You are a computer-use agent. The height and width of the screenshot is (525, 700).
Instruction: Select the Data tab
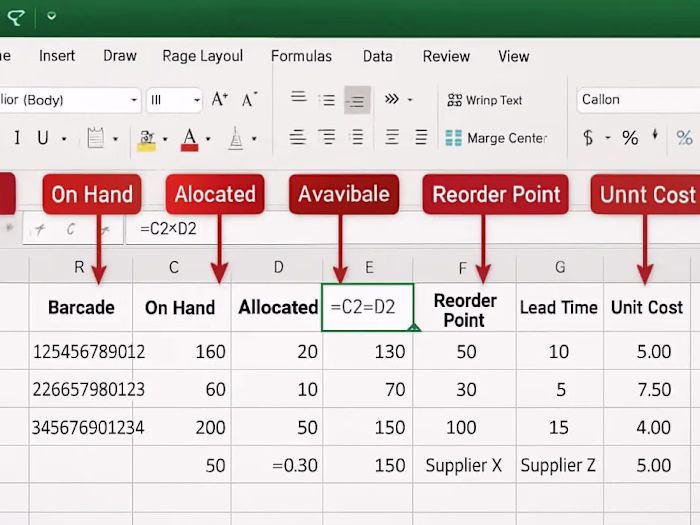pos(378,56)
